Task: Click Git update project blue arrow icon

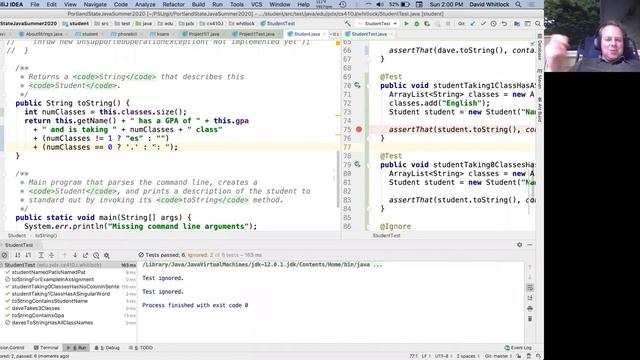Action: click(473, 24)
